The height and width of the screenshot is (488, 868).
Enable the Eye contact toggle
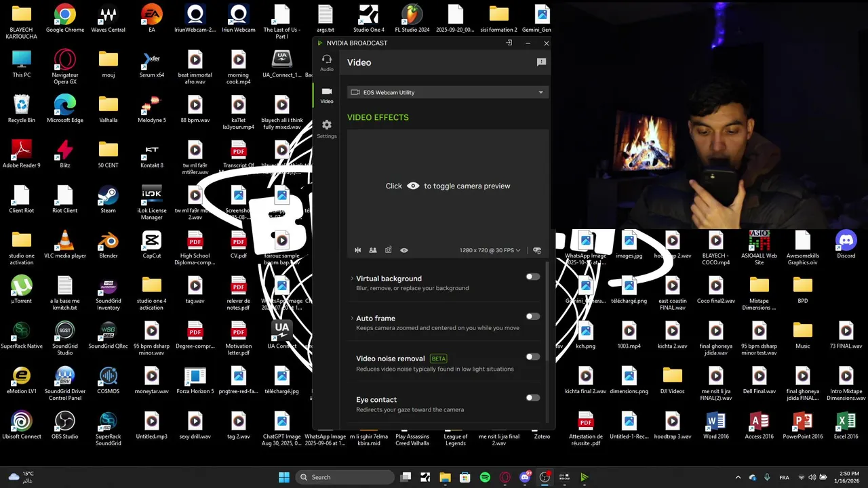pyautogui.click(x=533, y=398)
